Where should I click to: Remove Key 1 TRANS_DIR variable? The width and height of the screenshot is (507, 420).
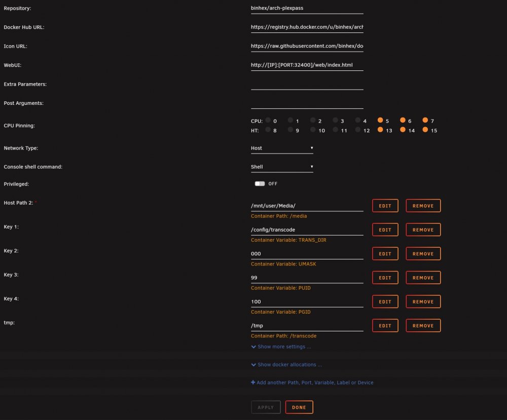(x=423, y=230)
